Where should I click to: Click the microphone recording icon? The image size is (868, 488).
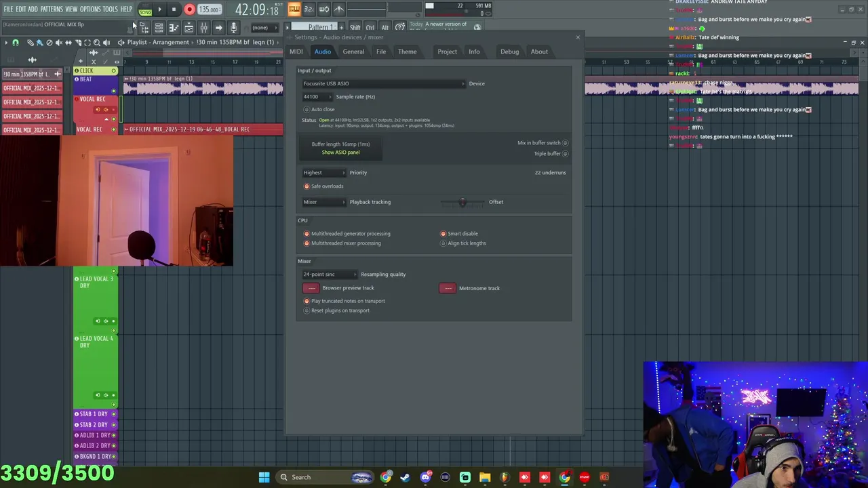(x=233, y=28)
